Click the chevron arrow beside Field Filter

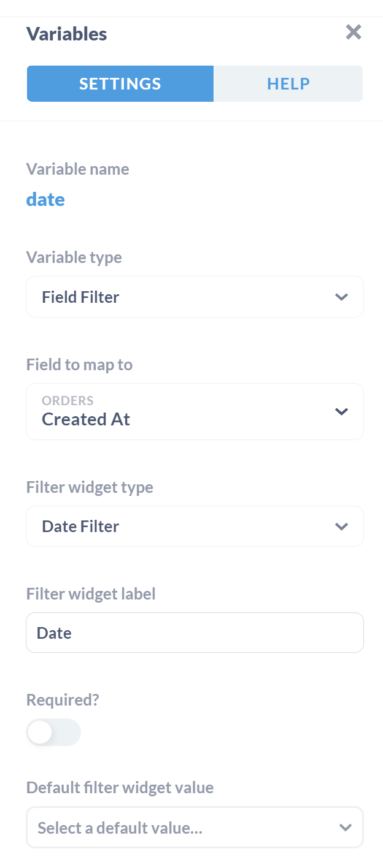tap(342, 297)
